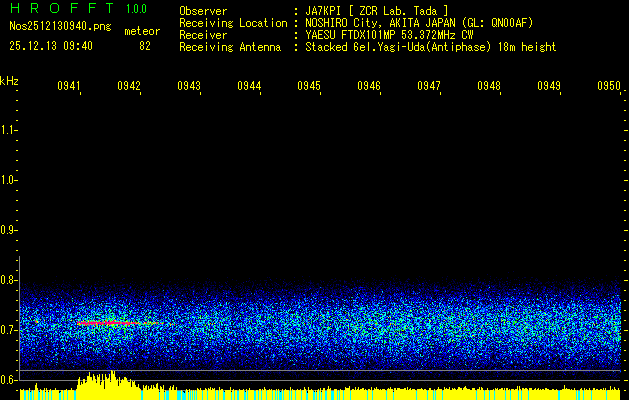The width and height of the screenshot is (629, 400).
Task: Click the 1.0 frequency axis label
Action: coord(9,180)
